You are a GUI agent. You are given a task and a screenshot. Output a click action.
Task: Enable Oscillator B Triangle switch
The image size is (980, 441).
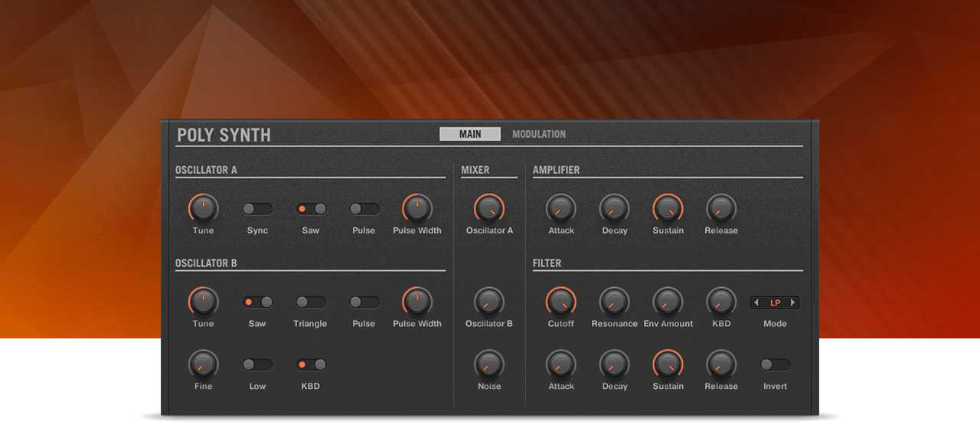[311, 302]
